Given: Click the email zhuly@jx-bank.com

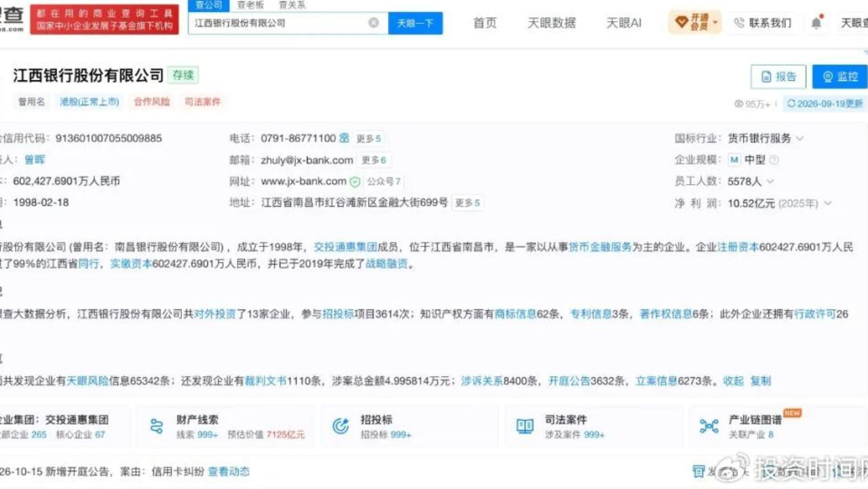Looking at the screenshot, I should [307, 160].
